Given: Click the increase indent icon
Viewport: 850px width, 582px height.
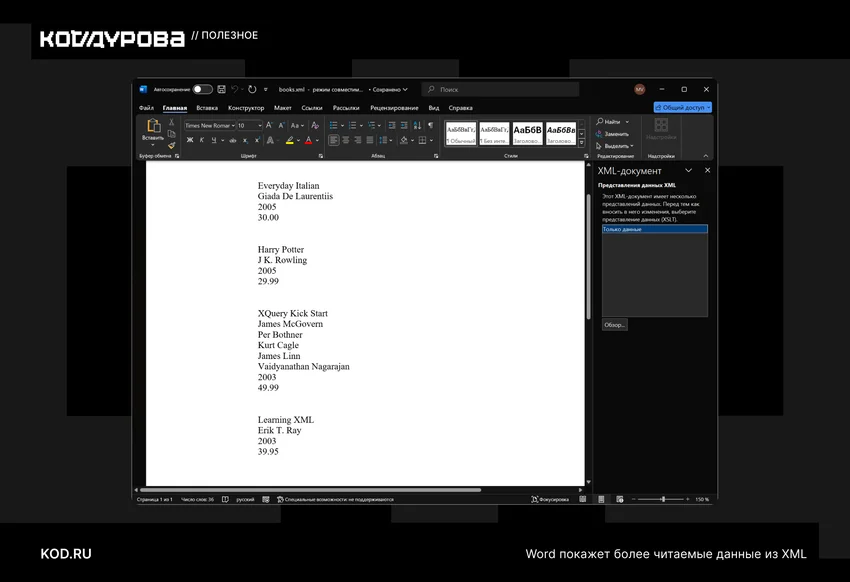Looking at the screenshot, I should click(x=404, y=125).
